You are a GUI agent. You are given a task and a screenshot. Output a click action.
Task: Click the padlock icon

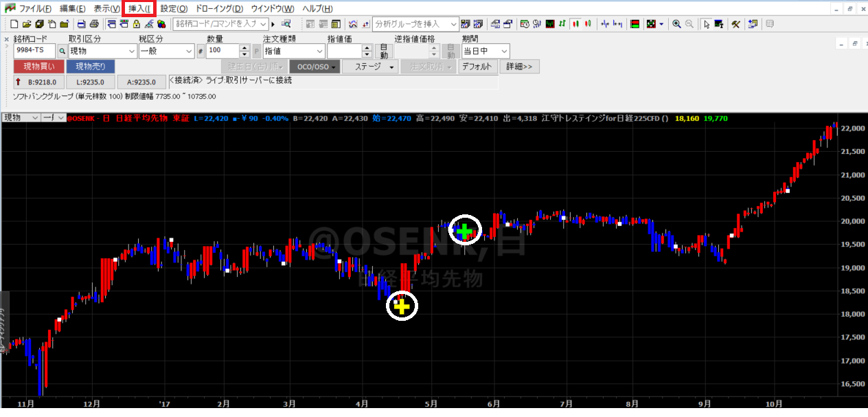click(x=137, y=24)
